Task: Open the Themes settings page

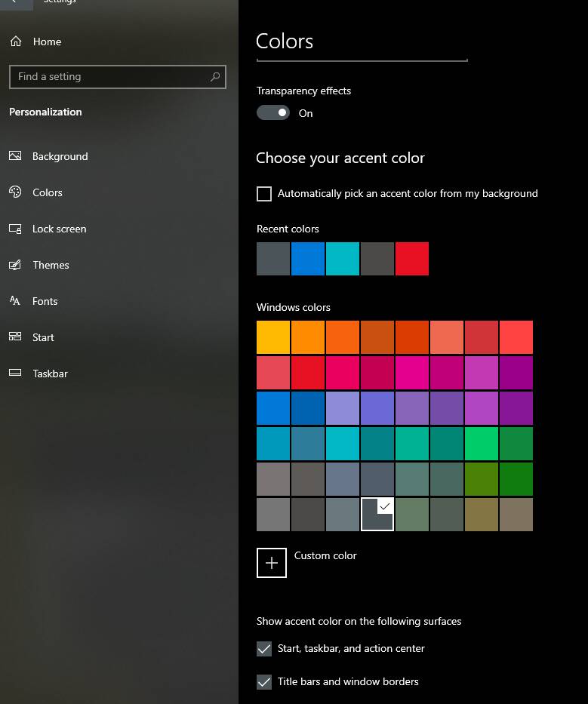Action: [51, 265]
